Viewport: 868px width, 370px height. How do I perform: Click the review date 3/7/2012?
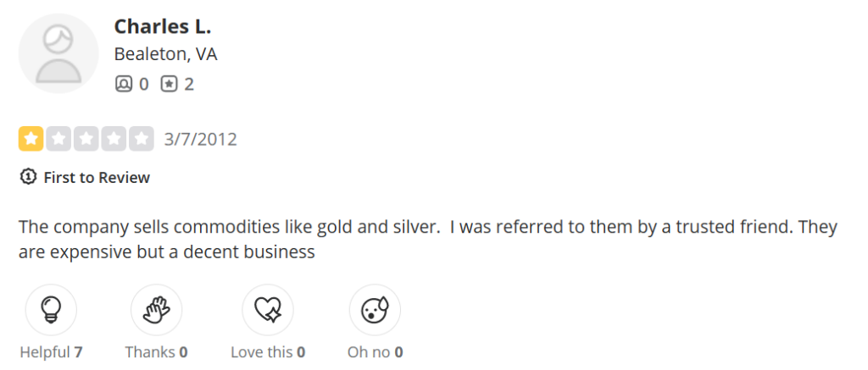tap(201, 139)
